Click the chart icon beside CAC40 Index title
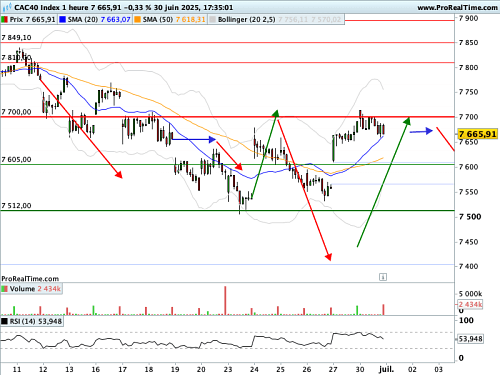 (7, 7)
